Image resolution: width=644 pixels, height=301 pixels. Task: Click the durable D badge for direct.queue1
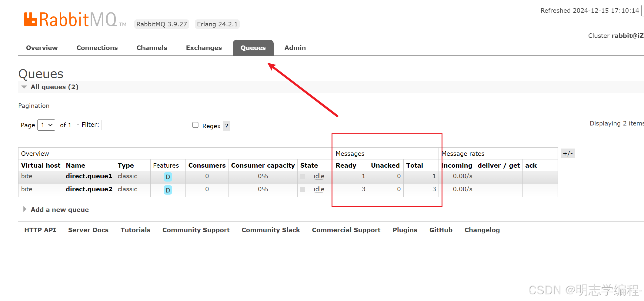(x=168, y=177)
